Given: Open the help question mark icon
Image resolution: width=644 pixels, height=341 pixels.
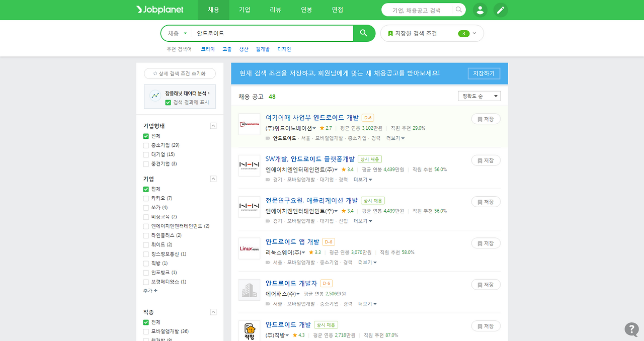Looking at the screenshot, I should [631, 329].
